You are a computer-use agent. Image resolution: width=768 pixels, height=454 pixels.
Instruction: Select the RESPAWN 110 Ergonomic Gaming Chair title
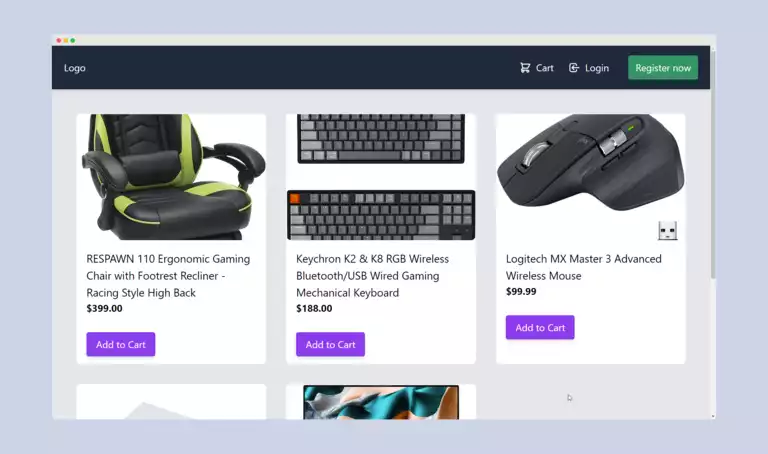point(168,276)
